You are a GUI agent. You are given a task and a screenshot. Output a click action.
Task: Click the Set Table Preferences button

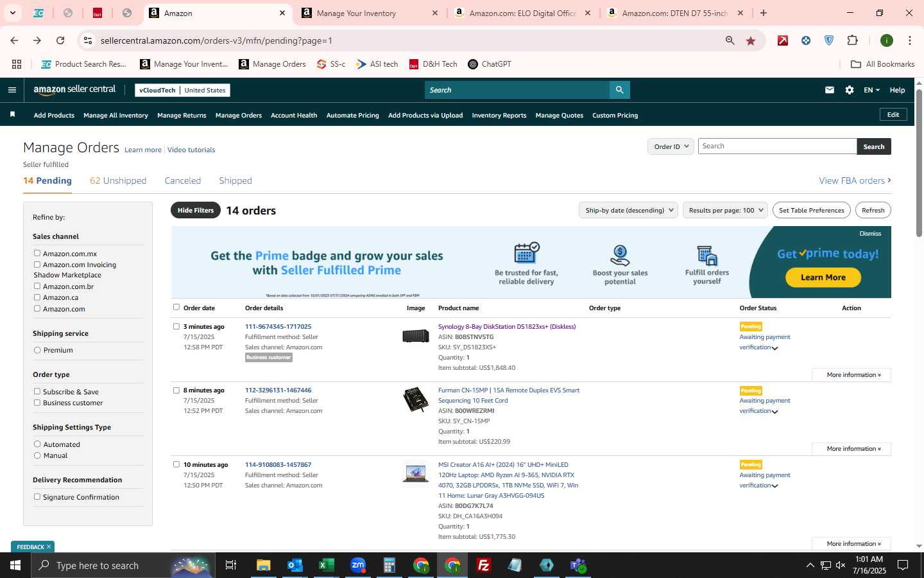coord(812,210)
